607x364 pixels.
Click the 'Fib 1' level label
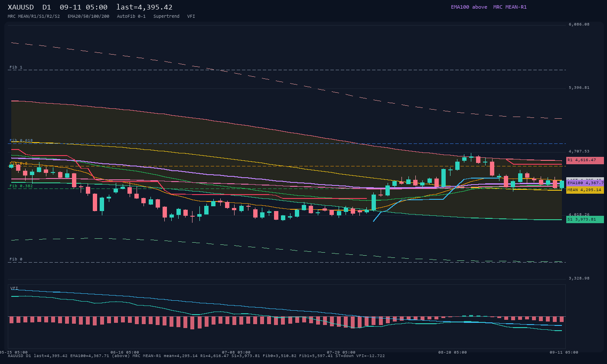click(16, 67)
